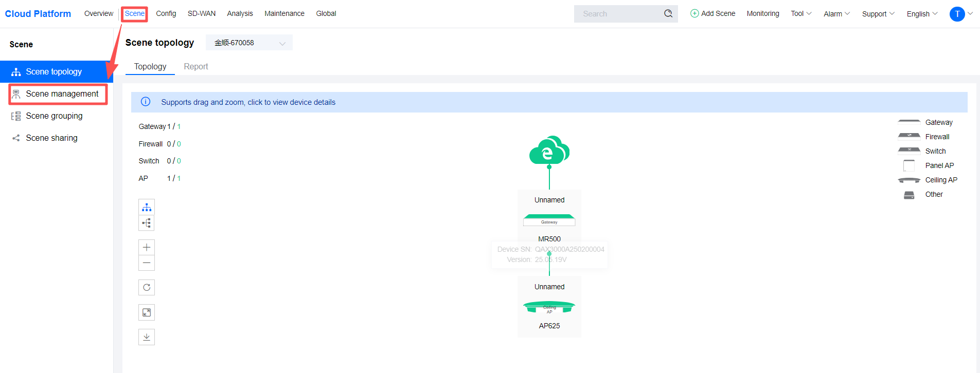The width and height of the screenshot is (980, 373).
Task: Expand the Alarm dropdown
Action: coord(836,14)
